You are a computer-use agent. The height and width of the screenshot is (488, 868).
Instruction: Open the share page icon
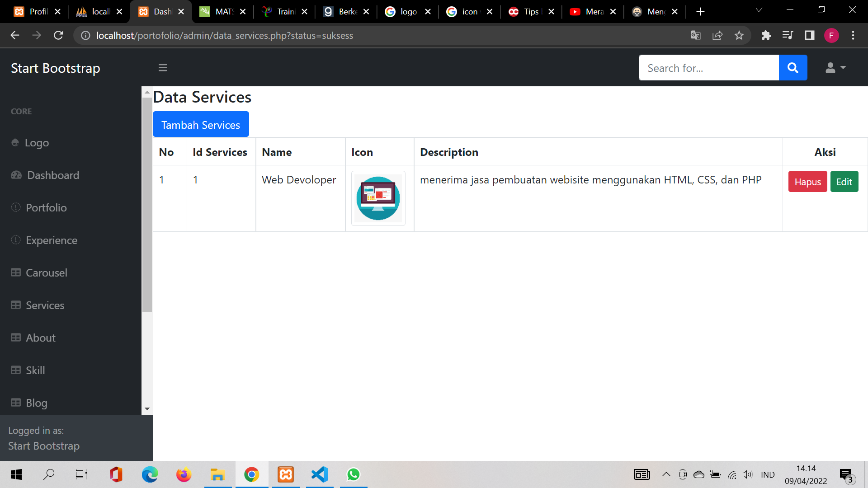717,35
